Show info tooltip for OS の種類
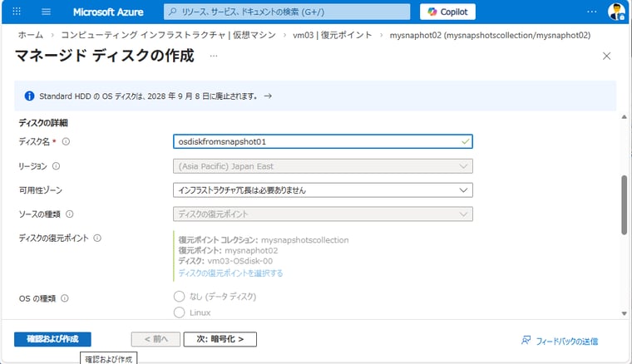 tap(65, 298)
